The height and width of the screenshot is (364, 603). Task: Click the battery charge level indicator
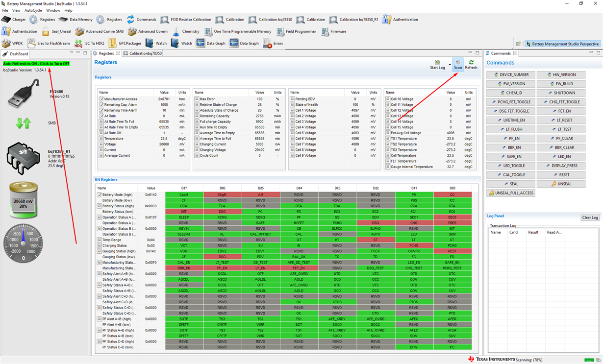pyautogui.click(x=24, y=200)
